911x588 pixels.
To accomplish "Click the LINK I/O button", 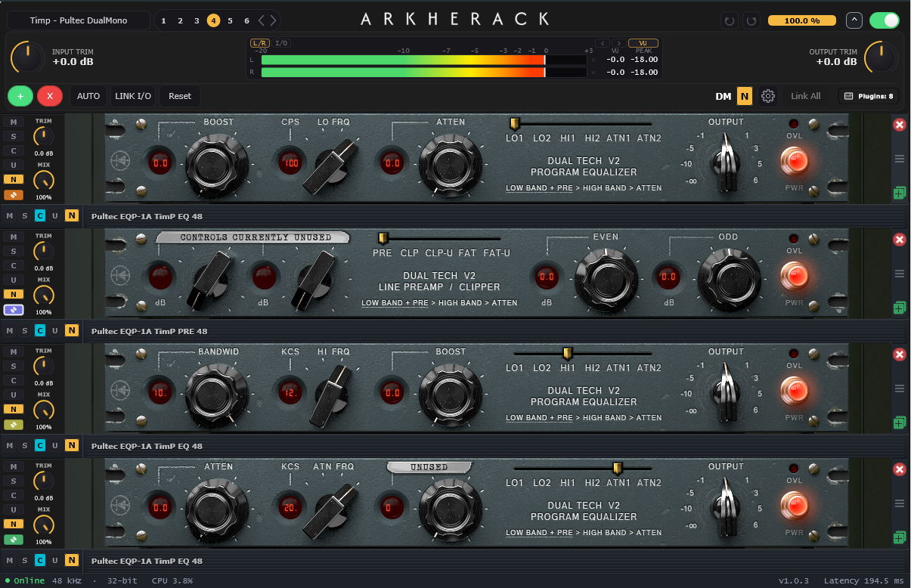I will coord(133,96).
